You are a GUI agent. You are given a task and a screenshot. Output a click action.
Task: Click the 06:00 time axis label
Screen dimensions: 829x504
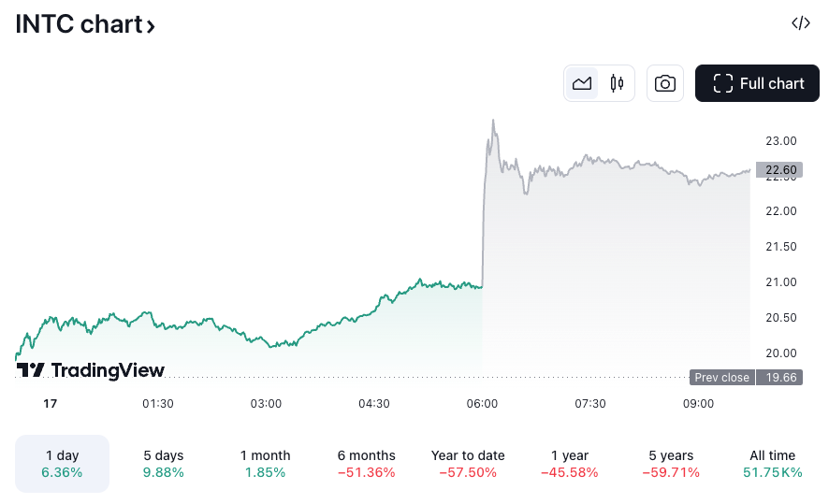click(482, 404)
